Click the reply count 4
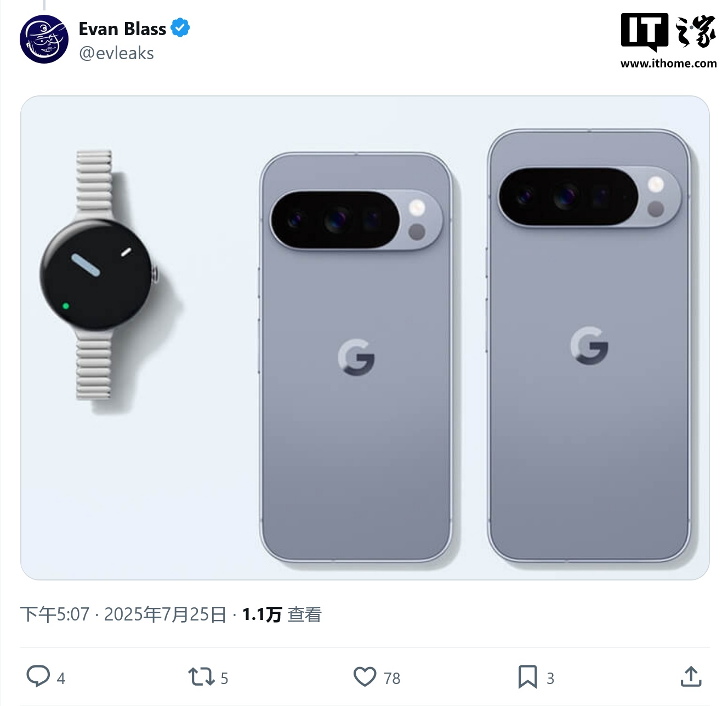This screenshot has width=728, height=706. [61, 679]
